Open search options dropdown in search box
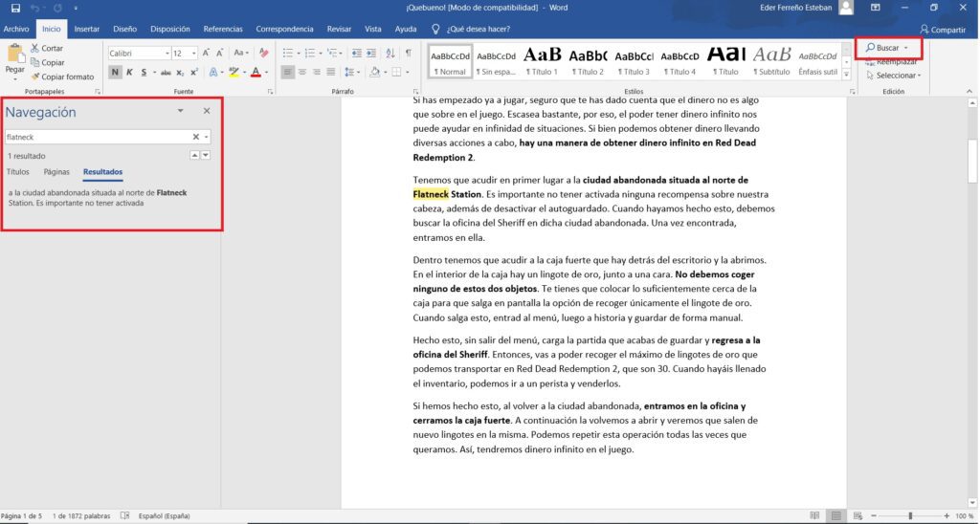 pos(207,137)
